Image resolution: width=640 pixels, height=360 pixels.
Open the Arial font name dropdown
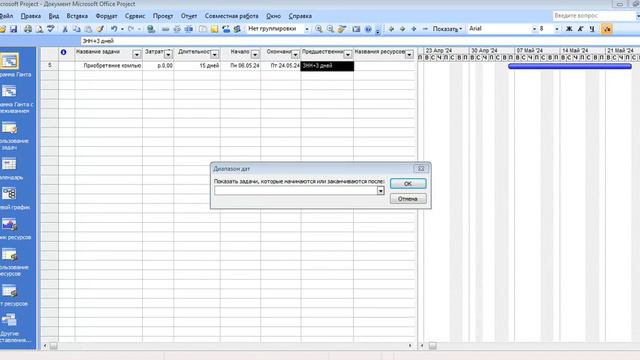tap(534, 29)
